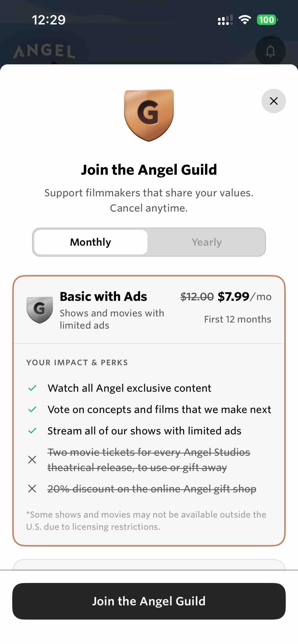Viewport: 298px width, 644px height.
Task: Tap the licensing restrictions footnote
Action: (146, 520)
